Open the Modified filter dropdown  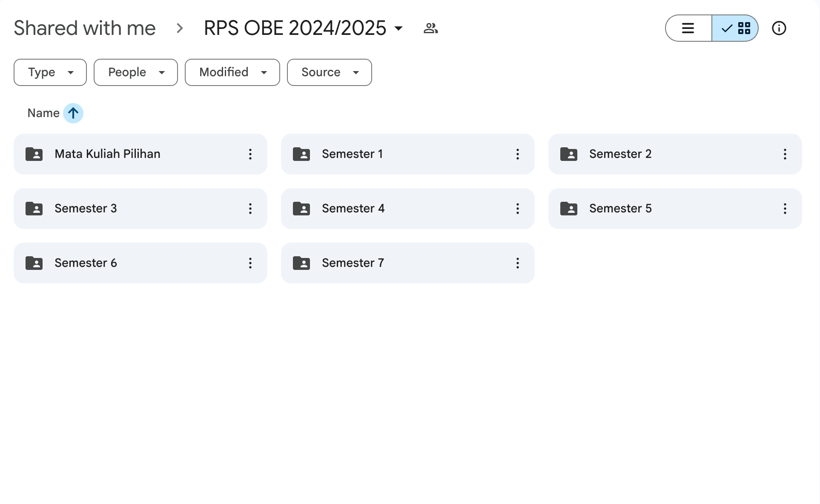point(232,72)
